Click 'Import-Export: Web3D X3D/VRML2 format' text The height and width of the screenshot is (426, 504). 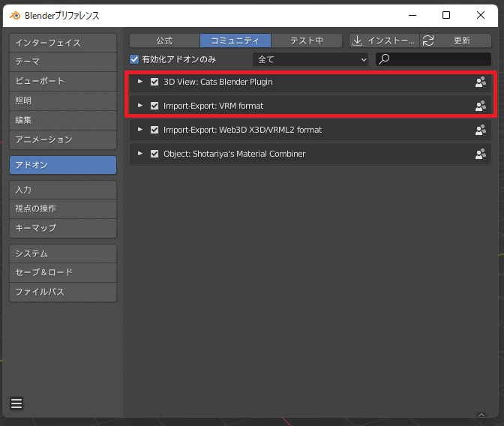coord(243,130)
